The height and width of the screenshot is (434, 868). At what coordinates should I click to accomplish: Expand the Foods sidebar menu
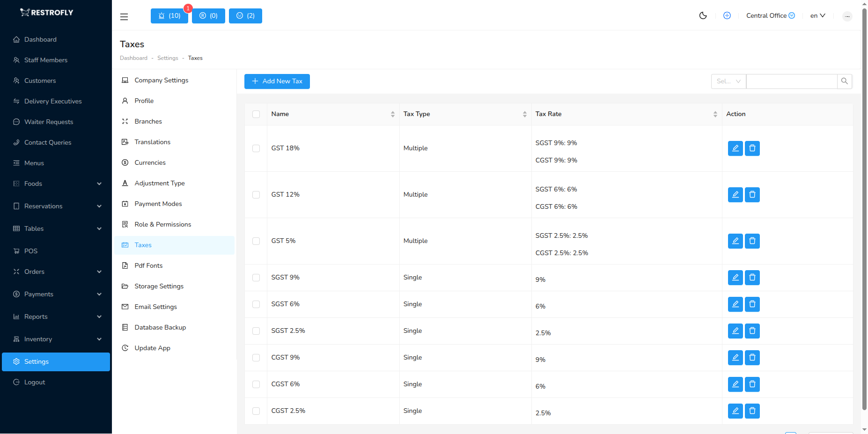pyautogui.click(x=56, y=184)
